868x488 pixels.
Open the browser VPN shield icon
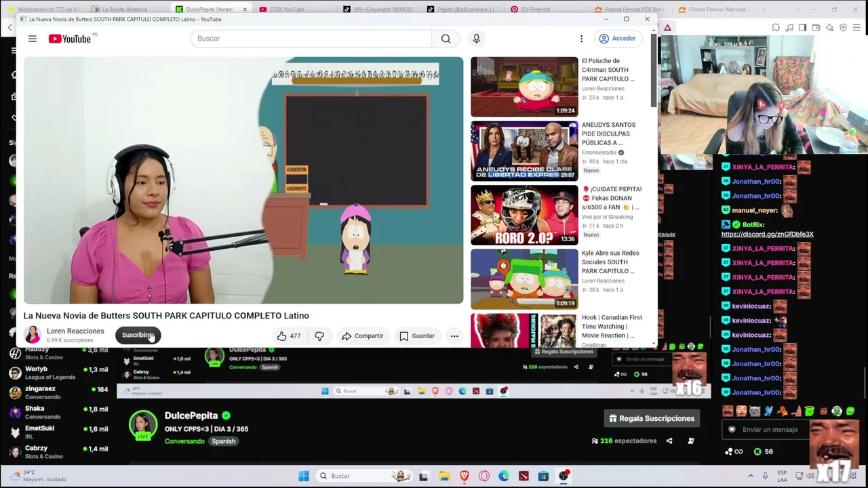click(x=843, y=28)
